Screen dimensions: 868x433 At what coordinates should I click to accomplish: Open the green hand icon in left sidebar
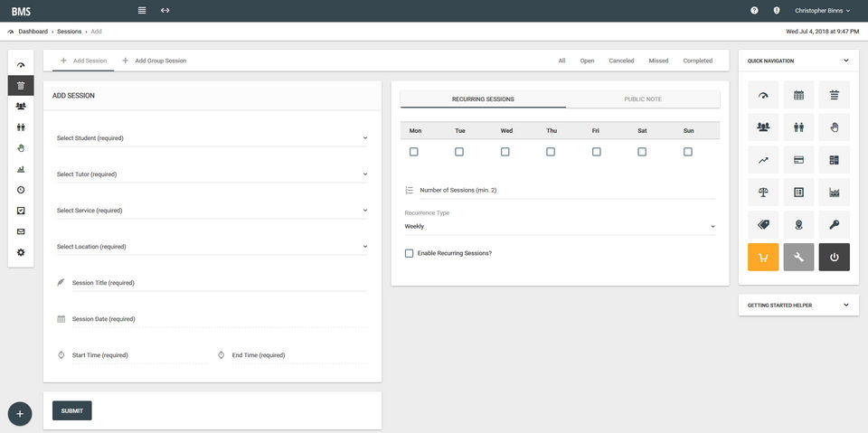[x=21, y=148]
